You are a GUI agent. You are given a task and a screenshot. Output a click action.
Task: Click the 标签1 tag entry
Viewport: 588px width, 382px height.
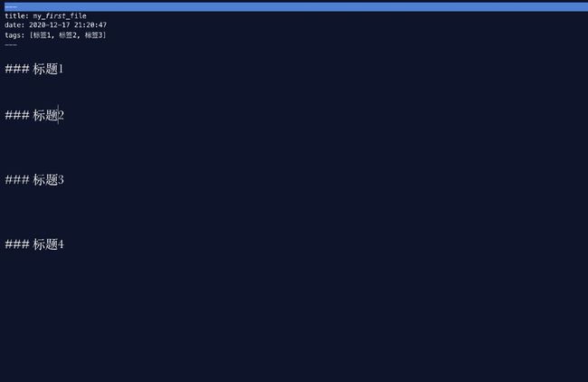coord(42,35)
